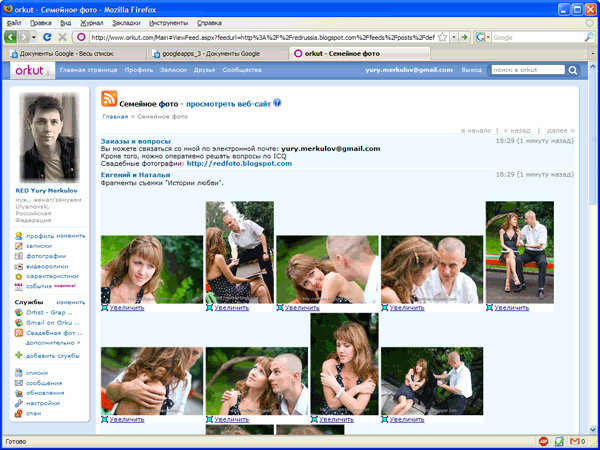Screen dimensions: 600x450
Task: Click the green plus добавить службы icon
Action: (18, 355)
